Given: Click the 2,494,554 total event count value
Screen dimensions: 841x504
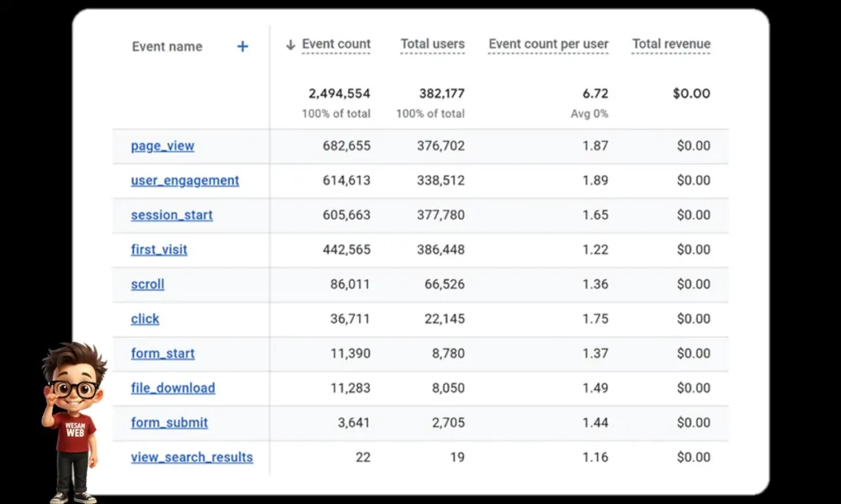Looking at the screenshot, I should coord(339,94).
